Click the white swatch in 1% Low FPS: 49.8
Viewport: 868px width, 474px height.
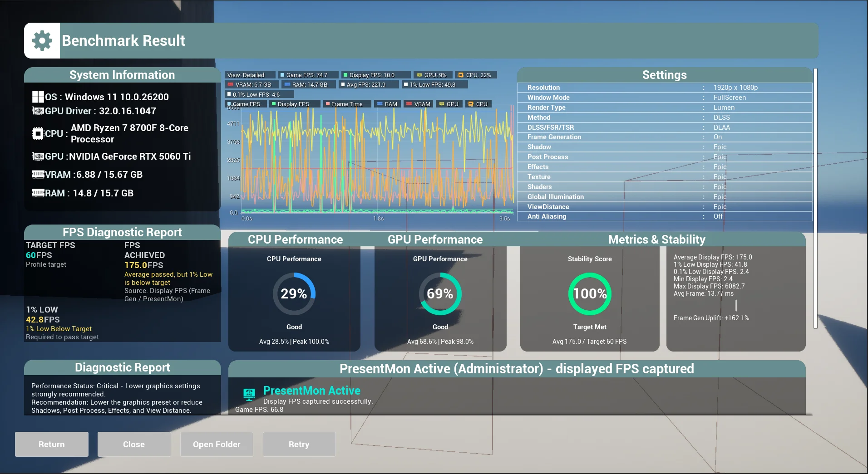(x=405, y=85)
